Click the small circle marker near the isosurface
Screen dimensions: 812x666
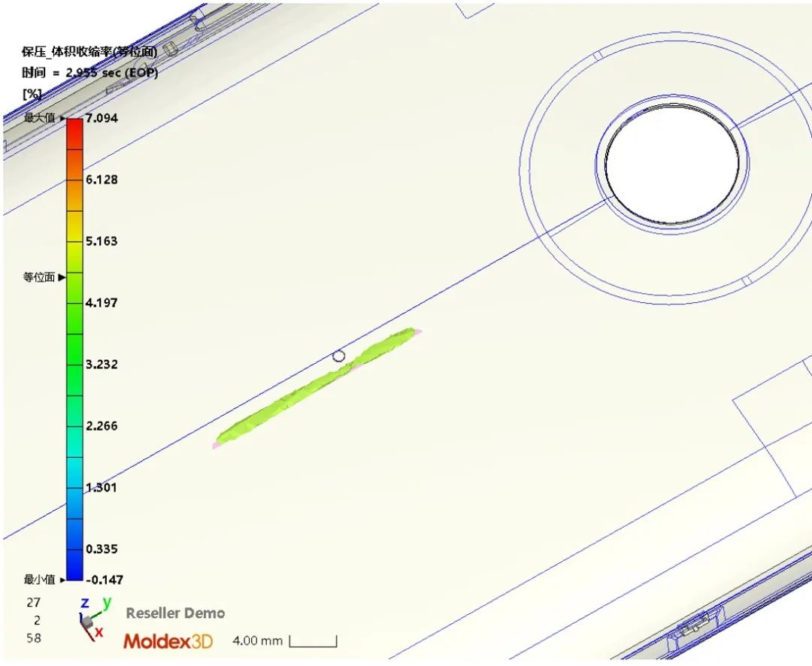click(x=338, y=356)
